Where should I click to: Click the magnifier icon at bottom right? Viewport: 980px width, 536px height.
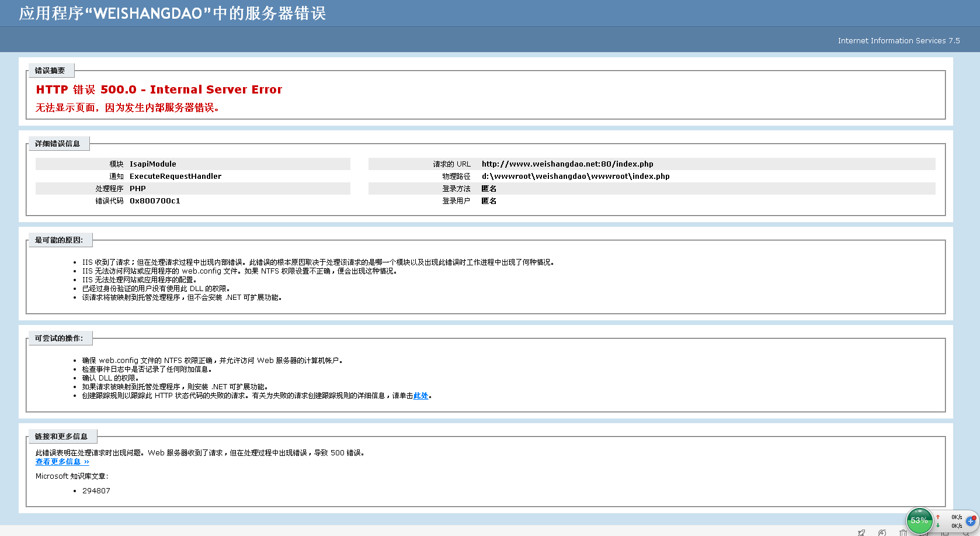coord(966,532)
